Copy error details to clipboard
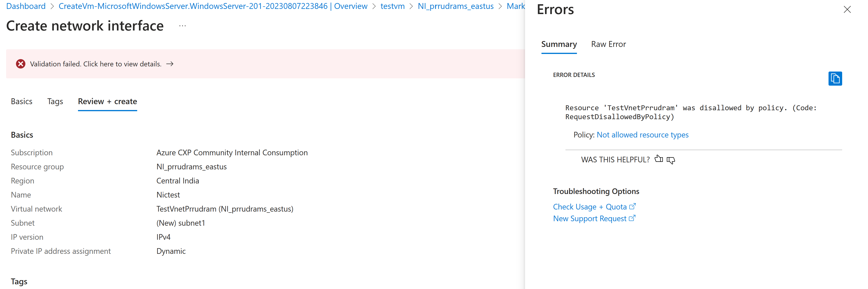868x289 pixels. [x=835, y=79]
